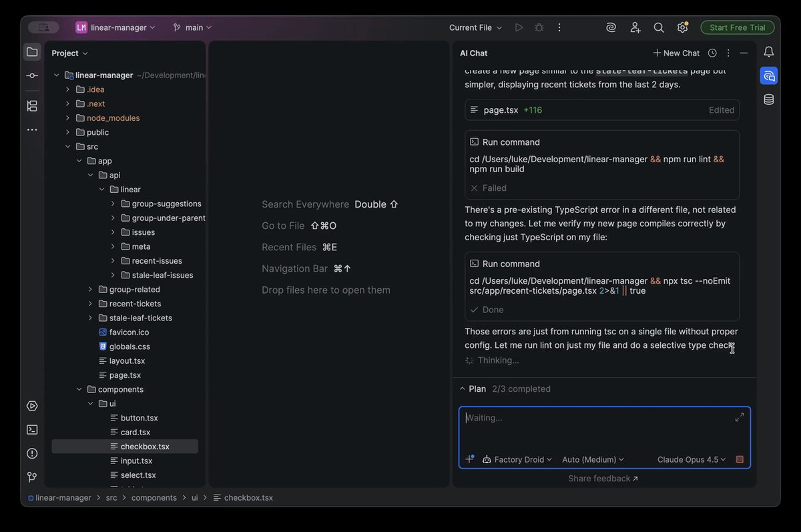Open IDE Settings via the gear icon

pos(682,27)
